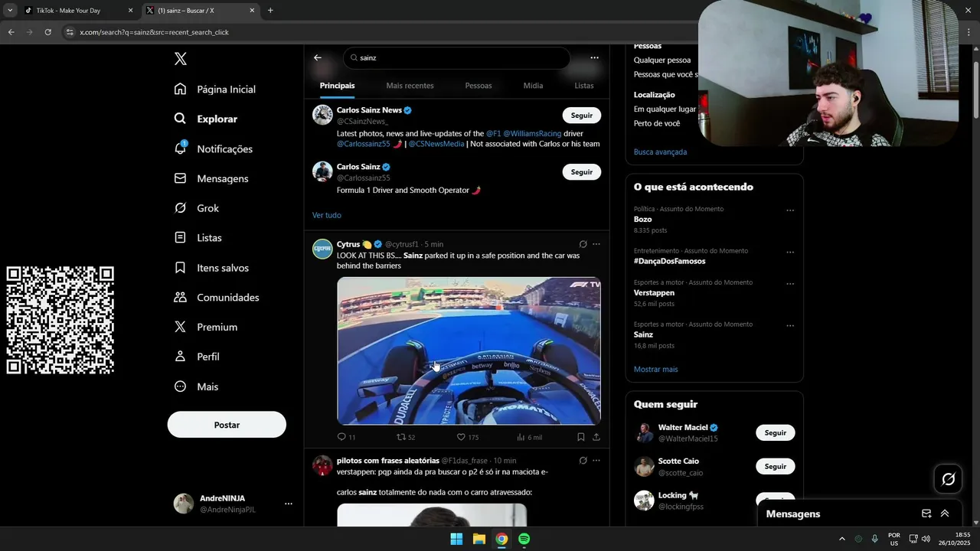The image size is (980, 551).
Task: Follow Walter Maciel
Action: click(x=776, y=432)
